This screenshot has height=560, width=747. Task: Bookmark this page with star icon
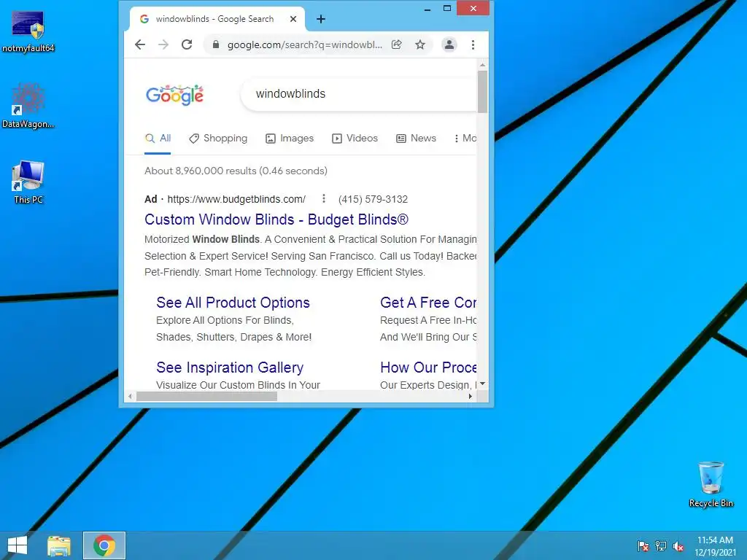coord(419,44)
